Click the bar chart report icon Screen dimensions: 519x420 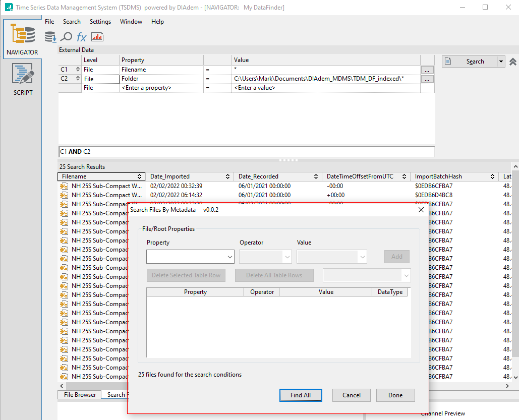coord(97,37)
